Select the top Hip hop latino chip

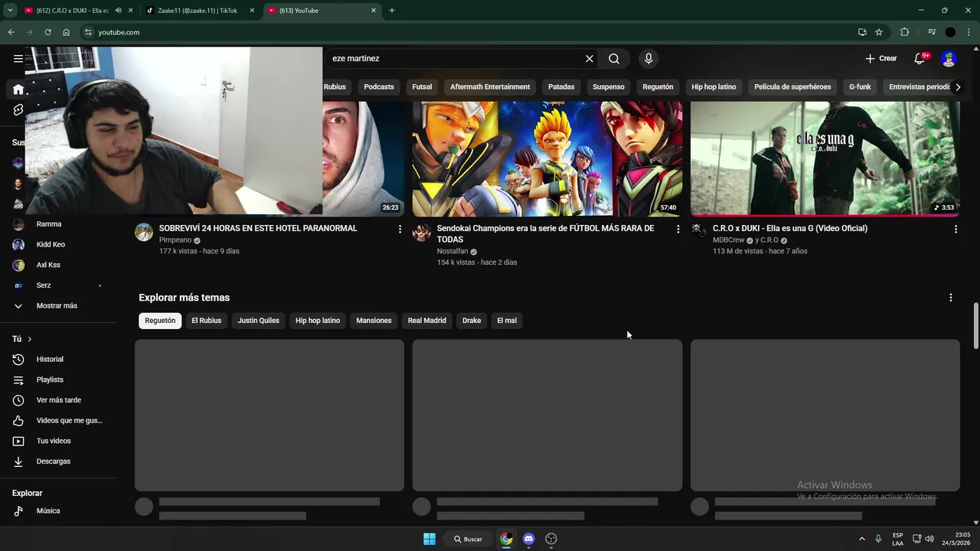(714, 86)
